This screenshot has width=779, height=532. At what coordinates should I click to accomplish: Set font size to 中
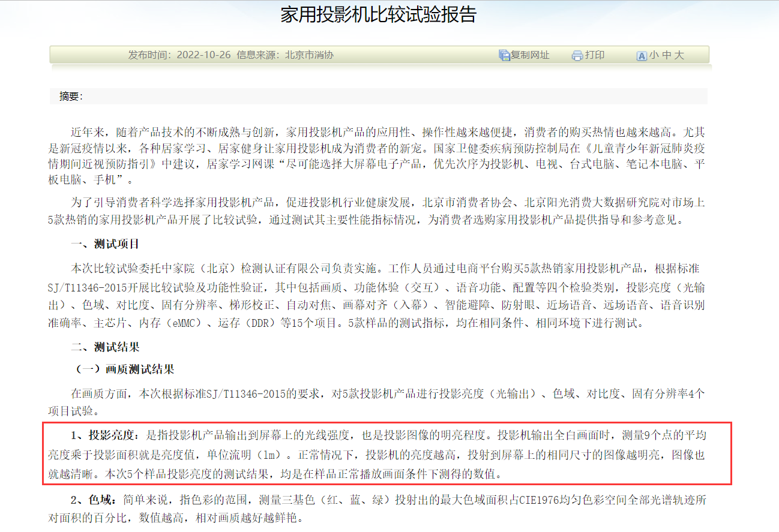(666, 55)
